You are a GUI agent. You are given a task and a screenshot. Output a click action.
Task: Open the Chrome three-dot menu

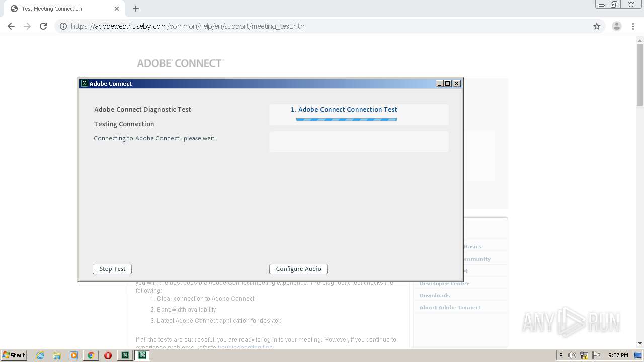click(x=633, y=26)
